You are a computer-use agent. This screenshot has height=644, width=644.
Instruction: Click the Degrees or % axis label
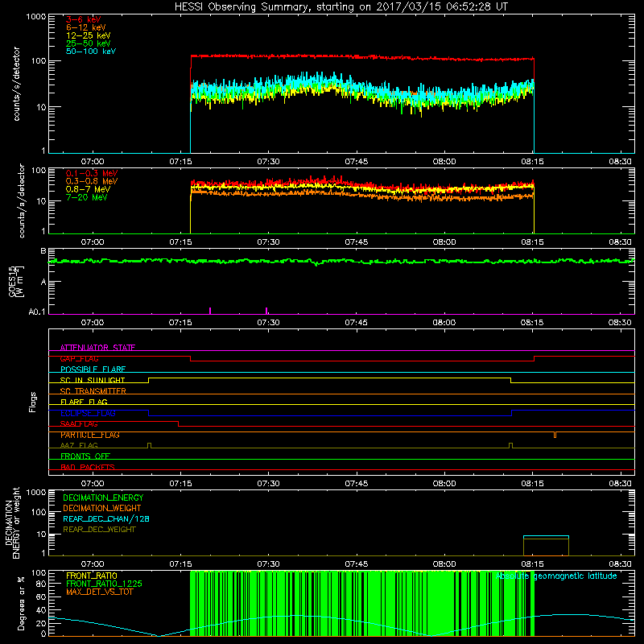coord(21,603)
